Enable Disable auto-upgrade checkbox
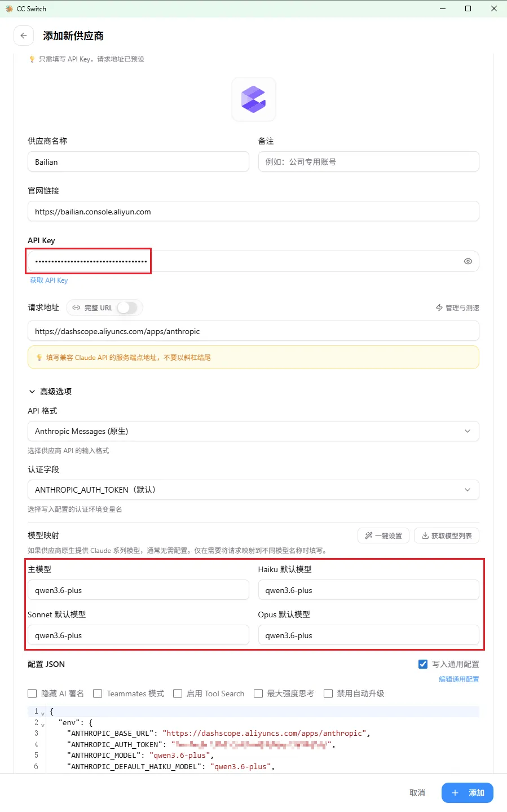Screen dimensions: 507x812 coord(328,694)
